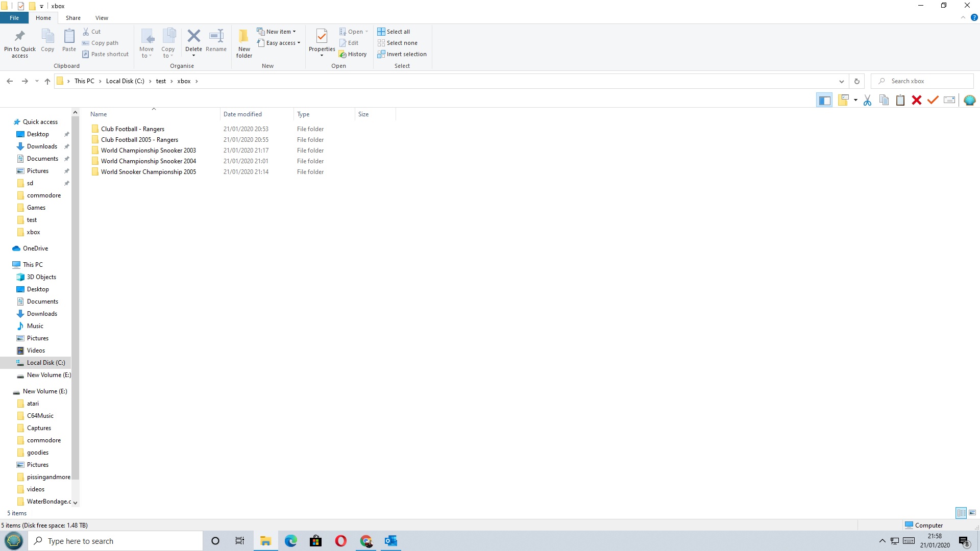This screenshot has width=980, height=551.
Task: Sort by Date modified column header
Action: pos(257,114)
